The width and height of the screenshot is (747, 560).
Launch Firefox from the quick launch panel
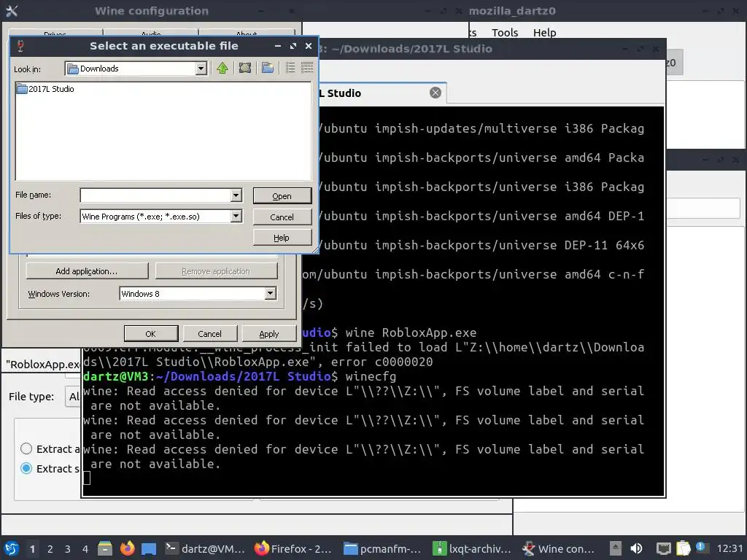[x=127, y=548]
